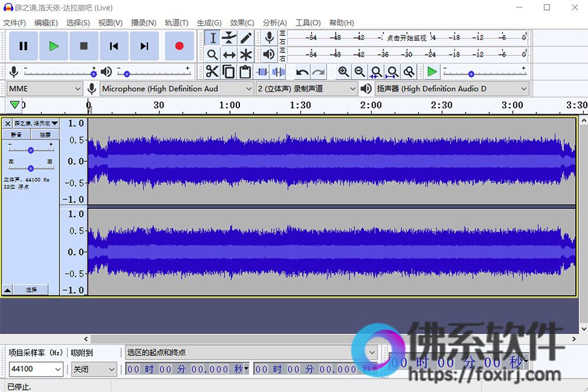This screenshot has height=392, width=588.
Task: Open the 帮助(H) menu
Action: pyautogui.click(x=341, y=23)
